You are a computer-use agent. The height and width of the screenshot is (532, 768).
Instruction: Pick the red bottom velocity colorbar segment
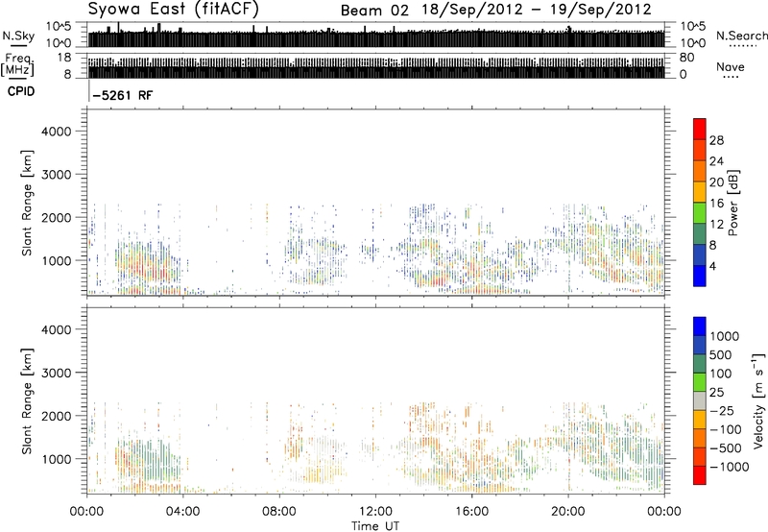point(700,474)
